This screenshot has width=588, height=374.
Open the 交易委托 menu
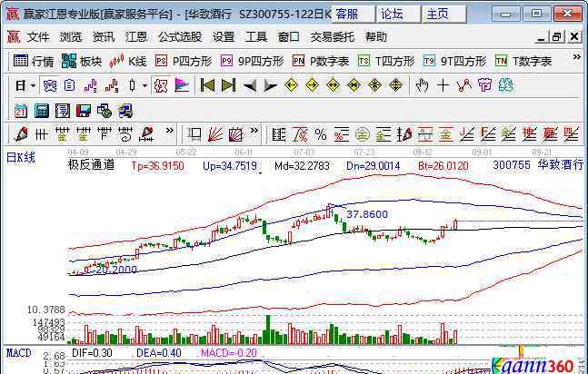pos(333,36)
